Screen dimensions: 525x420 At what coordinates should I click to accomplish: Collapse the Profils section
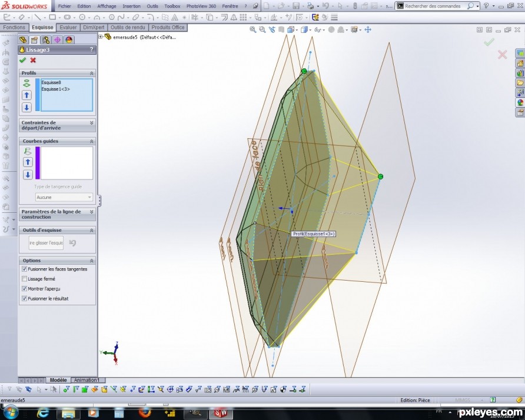pos(91,73)
